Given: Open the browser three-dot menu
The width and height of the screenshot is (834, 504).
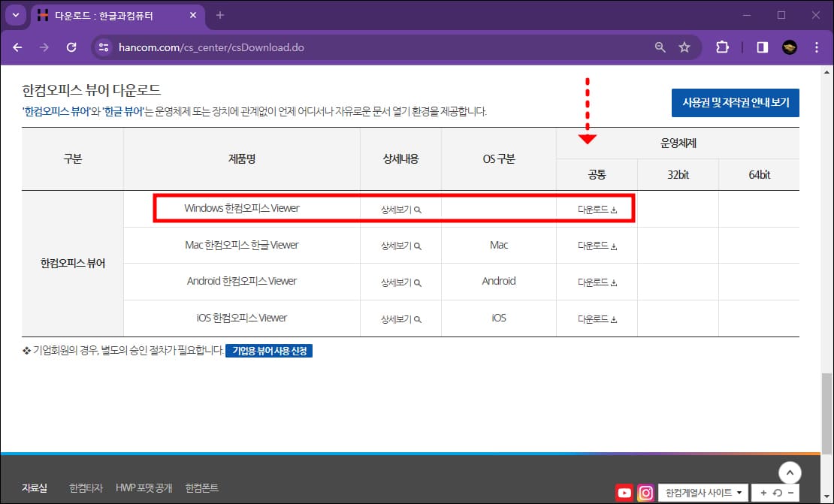Looking at the screenshot, I should (817, 47).
